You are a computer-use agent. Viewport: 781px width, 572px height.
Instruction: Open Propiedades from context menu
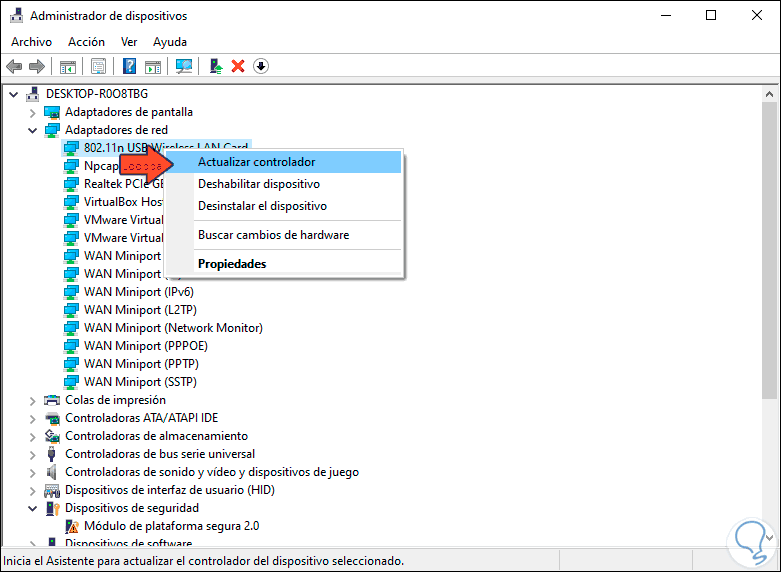[283, 264]
